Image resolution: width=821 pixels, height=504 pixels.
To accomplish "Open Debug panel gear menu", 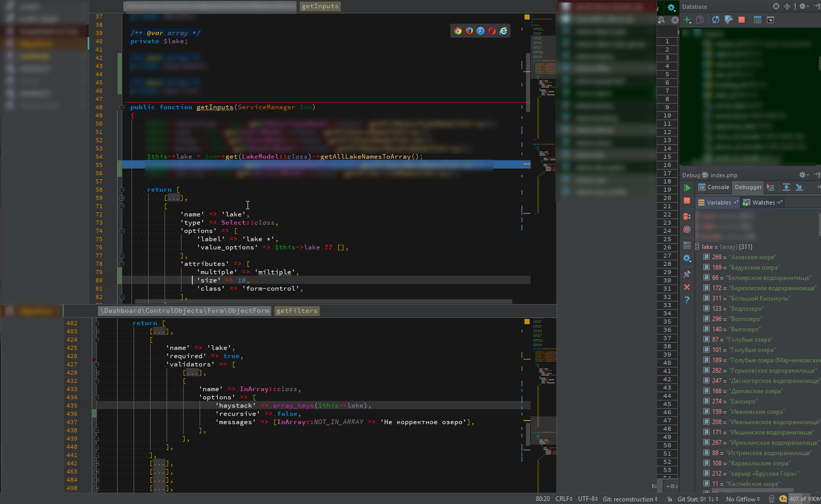I will pyautogui.click(x=803, y=175).
